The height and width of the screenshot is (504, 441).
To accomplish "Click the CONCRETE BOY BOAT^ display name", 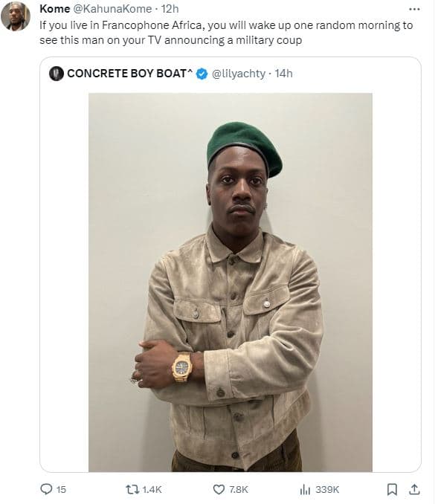I will [129, 74].
